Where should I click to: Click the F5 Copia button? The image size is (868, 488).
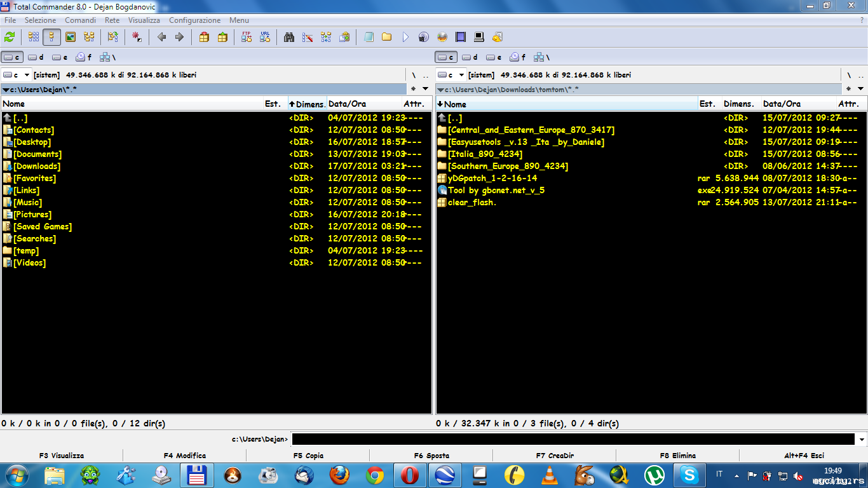coord(308,456)
